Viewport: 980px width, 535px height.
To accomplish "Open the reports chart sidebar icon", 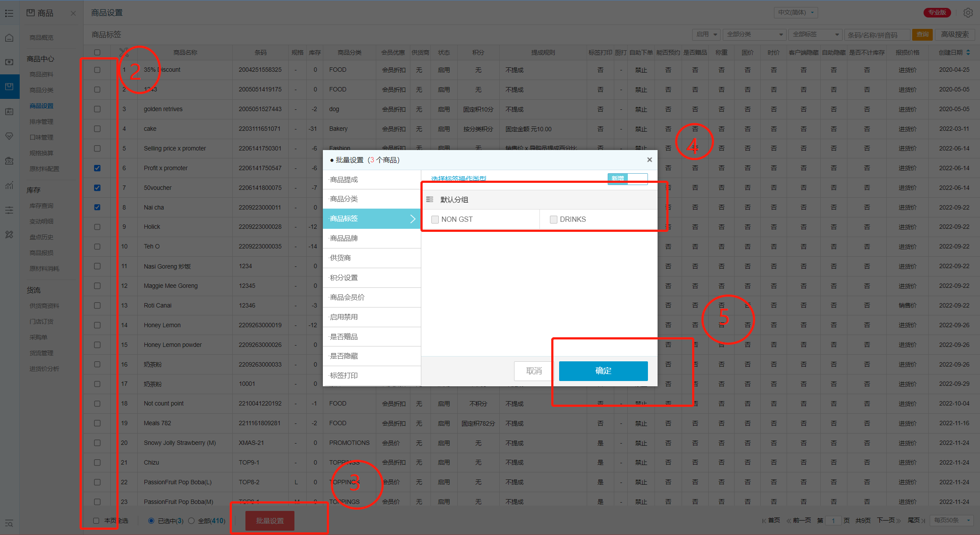I will [9, 185].
